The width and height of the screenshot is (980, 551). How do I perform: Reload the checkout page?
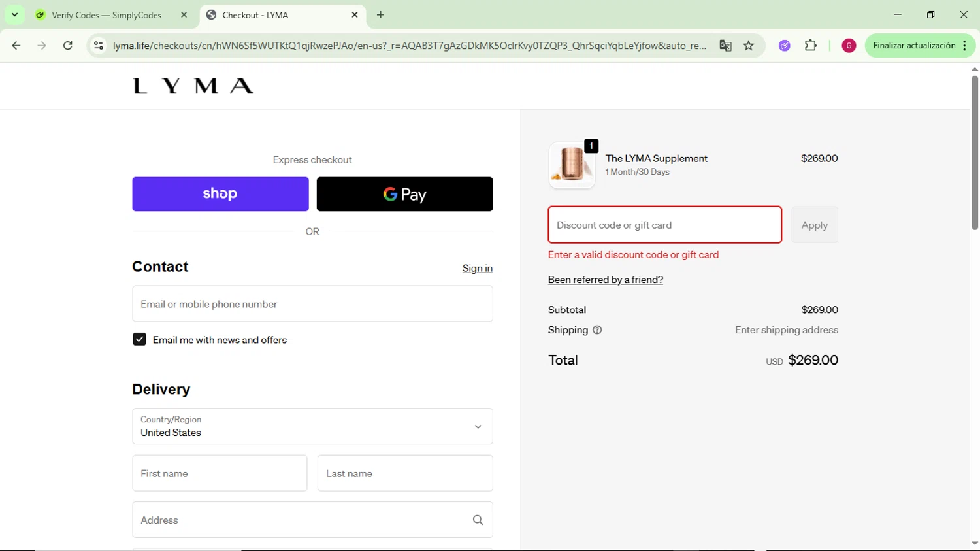tap(68, 46)
